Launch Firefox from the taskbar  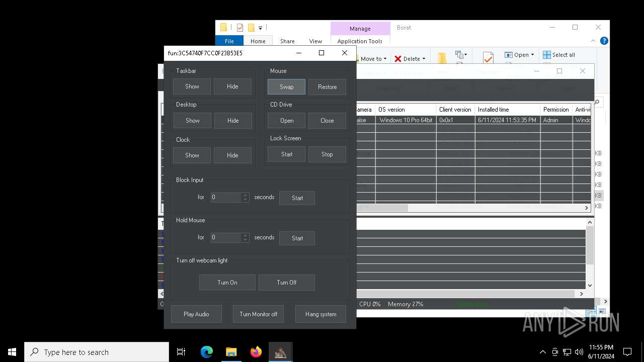pyautogui.click(x=256, y=352)
